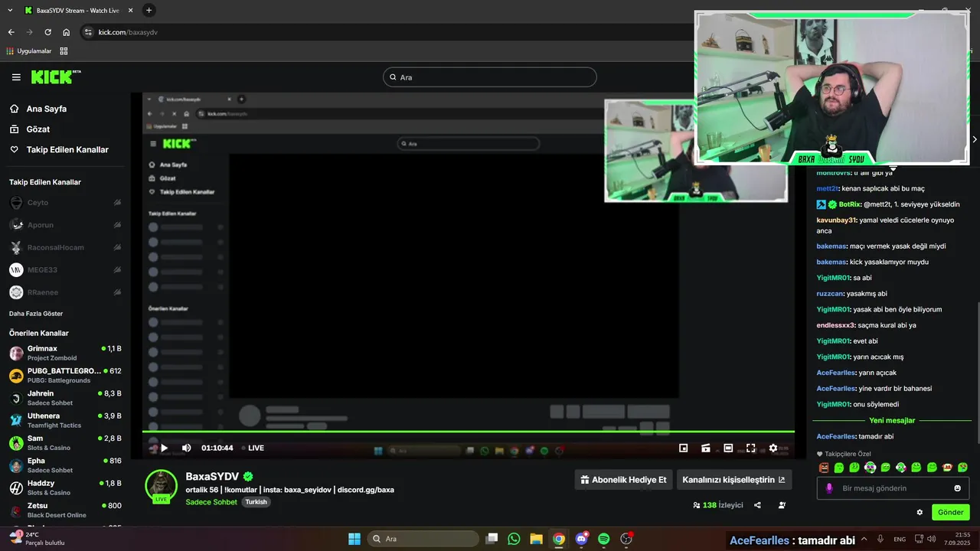This screenshot has height=551, width=980.
Task: Open WhatsApp from the taskbar
Action: [x=514, y=539]
